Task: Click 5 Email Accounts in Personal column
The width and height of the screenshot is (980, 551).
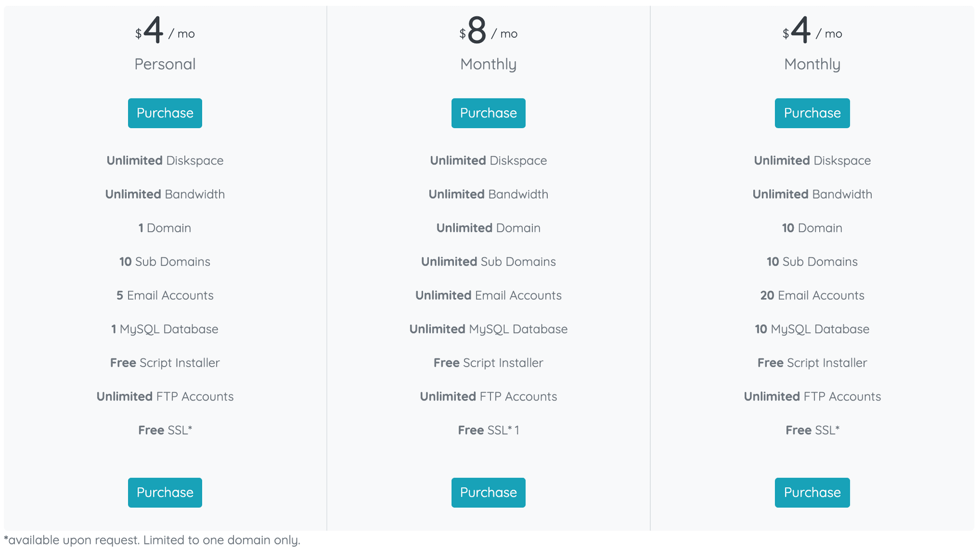Action: (164, 295)
